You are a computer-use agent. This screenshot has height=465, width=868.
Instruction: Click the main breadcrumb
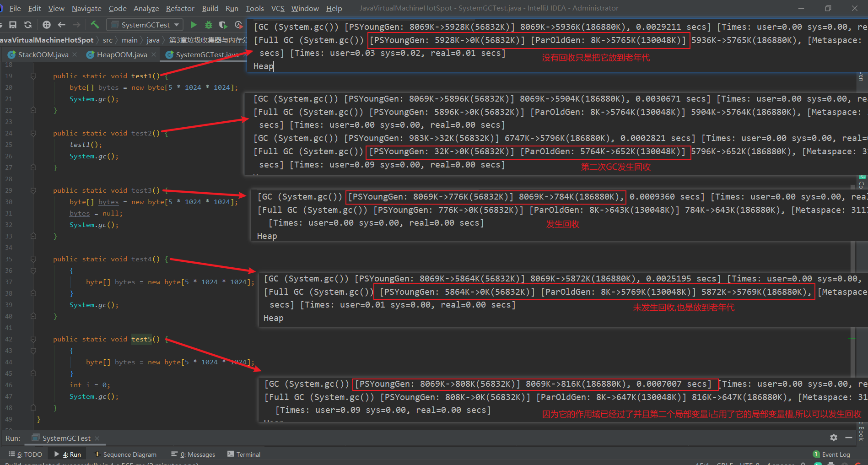(x=129, y=40)
